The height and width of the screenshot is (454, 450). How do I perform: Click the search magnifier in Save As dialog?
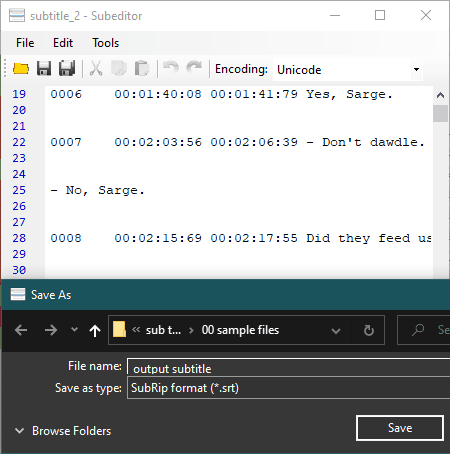(418, 330)
